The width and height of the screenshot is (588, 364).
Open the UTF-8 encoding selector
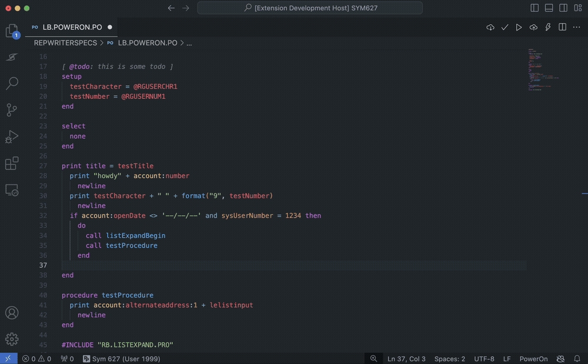click(x=484, y=359)
